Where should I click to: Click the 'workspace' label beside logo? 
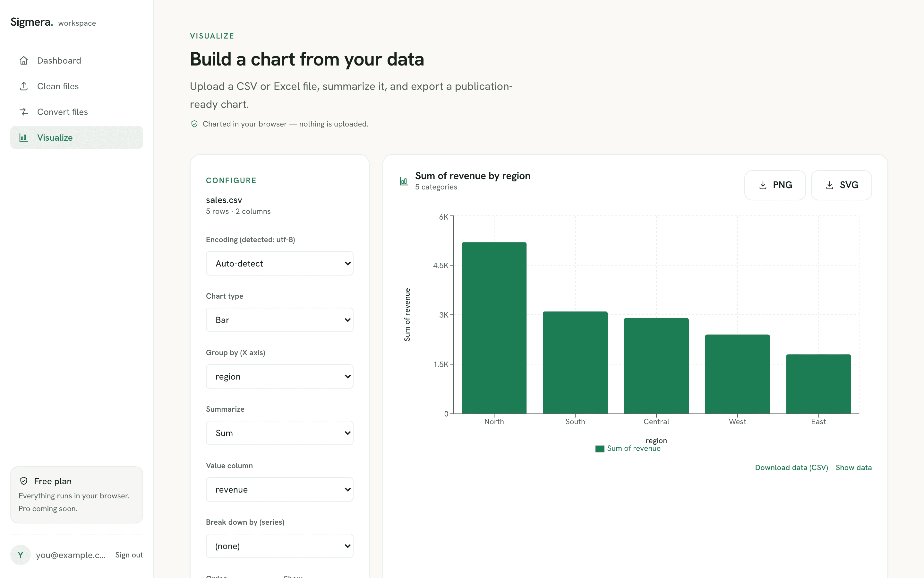pyautogui.click(x=77, y=23)
